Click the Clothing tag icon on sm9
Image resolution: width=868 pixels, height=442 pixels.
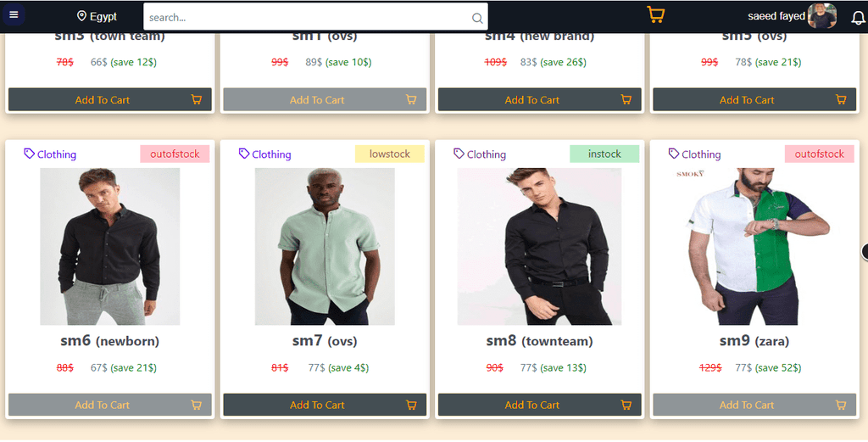coord(674,154)
